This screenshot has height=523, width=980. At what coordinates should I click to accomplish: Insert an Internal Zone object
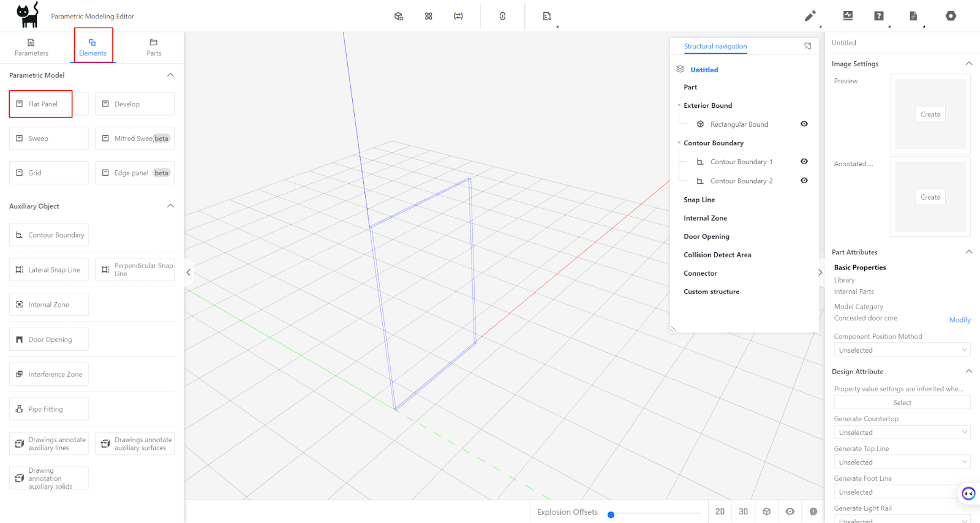[x=48, y=304]
